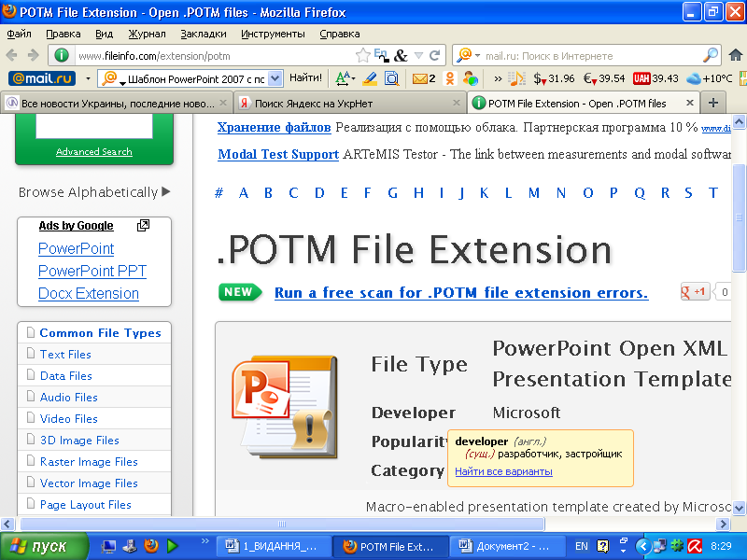Browse file extensions starting with M
747x560 pixels.
point(533,193)
